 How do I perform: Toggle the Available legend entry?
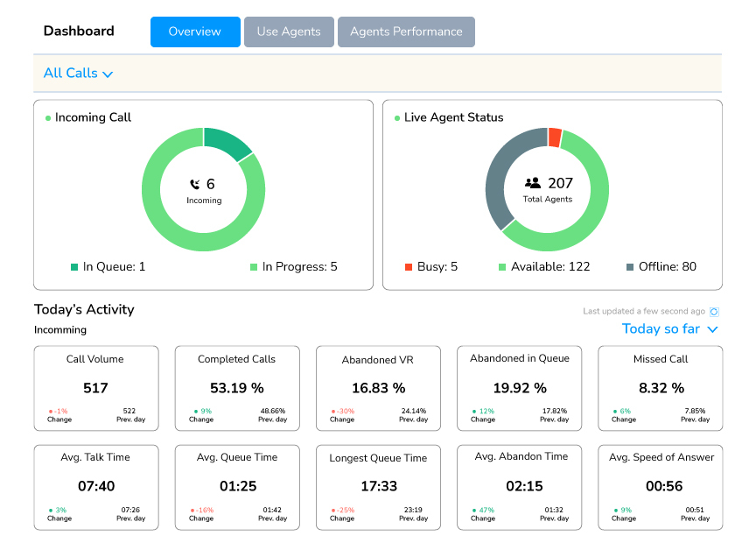tap(544, 267)
